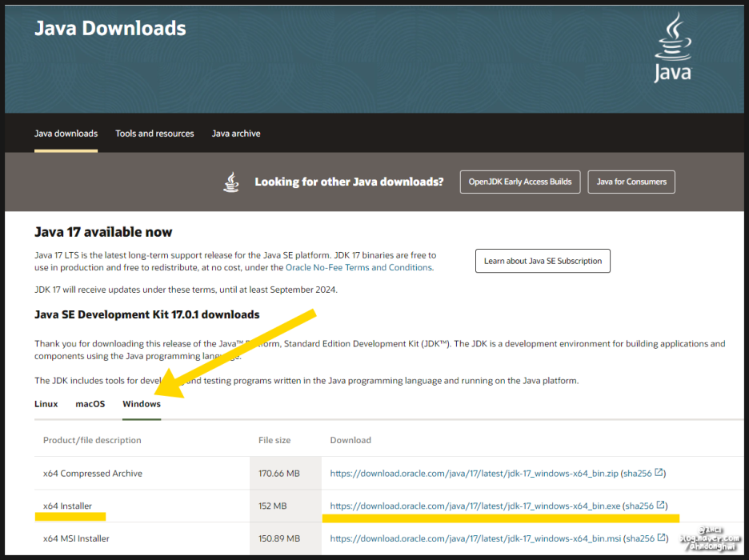Open Tools and resources tab

[x=154, y=134]
